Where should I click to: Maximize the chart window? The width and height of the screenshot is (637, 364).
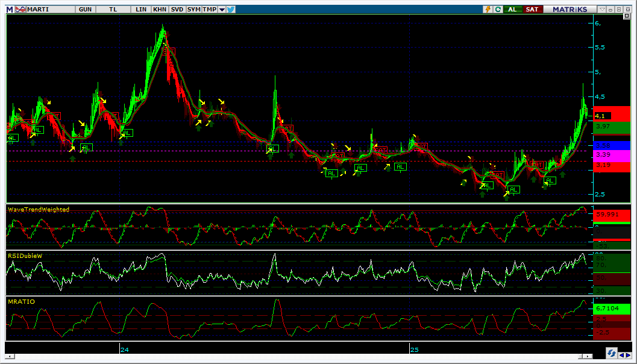click(619, 10)
